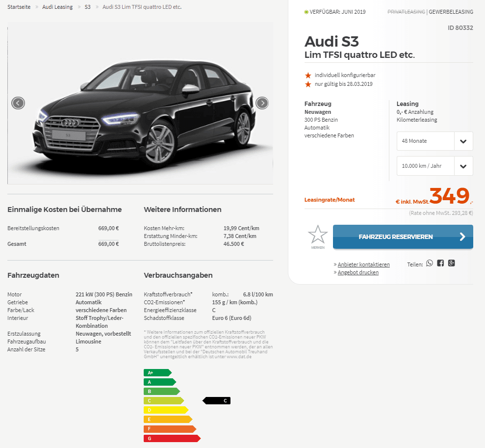The height and width of the screenshot is (448, 485).
Task: Open the Audi Leasing breadcrumb
Action: (57, 7)
